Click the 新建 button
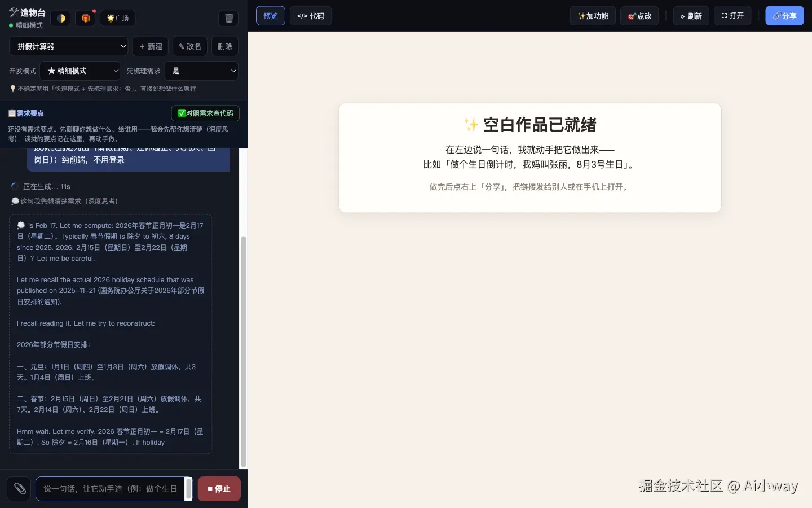 [x=151, y=46]
